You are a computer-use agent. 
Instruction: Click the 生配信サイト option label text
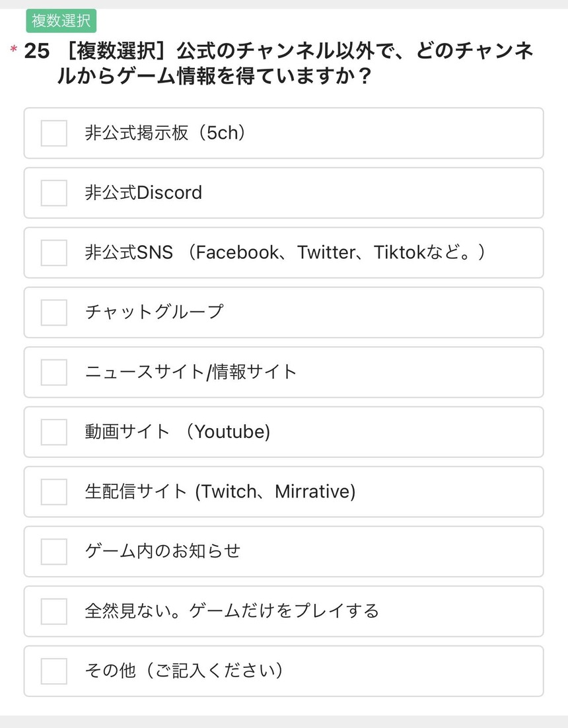[x=220, y=491]
